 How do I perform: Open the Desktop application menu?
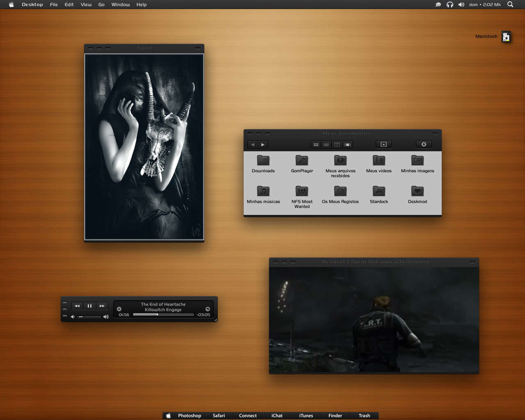pyautogui.click(x=32, y=5)
